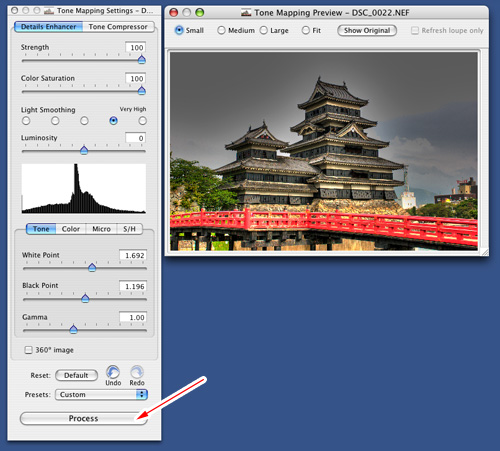Switch to the Micro tab
Screen dimensions: 500x451
[101, 229]
